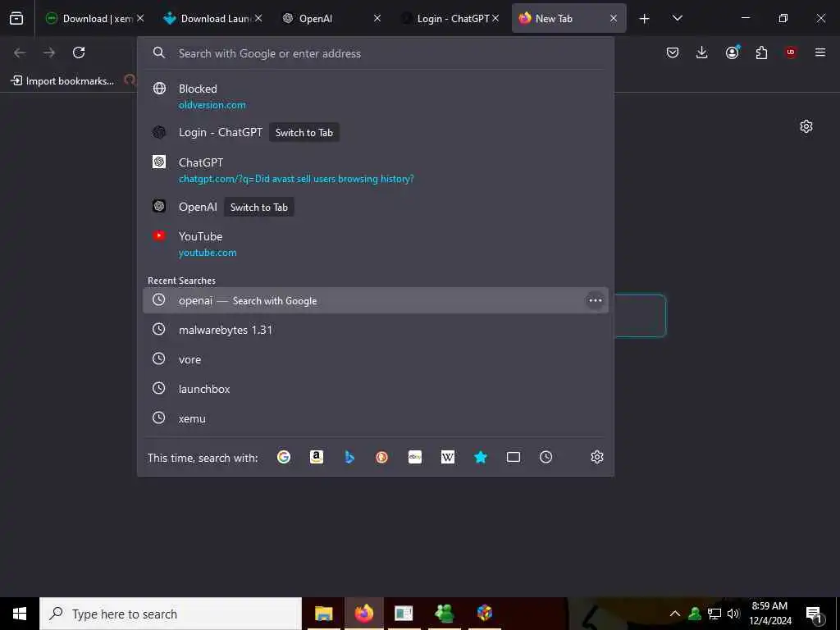Click Import bookmarks button
Image resolution: width=840 pixels, height=630 pixels.
(x=62, y=81)
